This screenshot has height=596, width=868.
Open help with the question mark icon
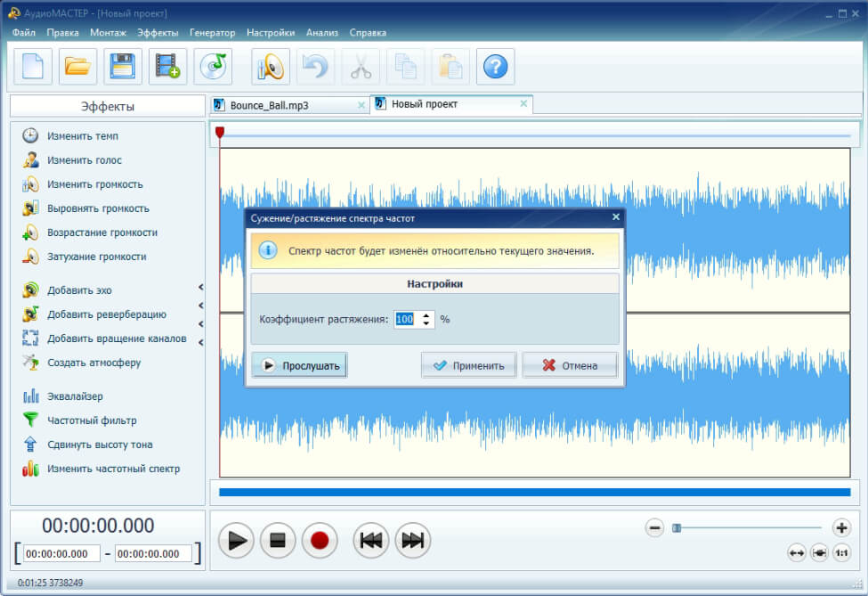(x=496, y=67)
